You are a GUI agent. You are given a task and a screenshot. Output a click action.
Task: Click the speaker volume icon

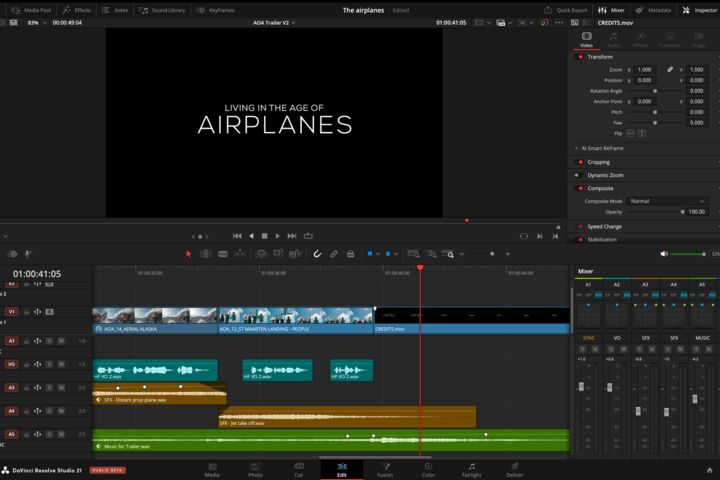pyautogui.click(x=664, y=254)
